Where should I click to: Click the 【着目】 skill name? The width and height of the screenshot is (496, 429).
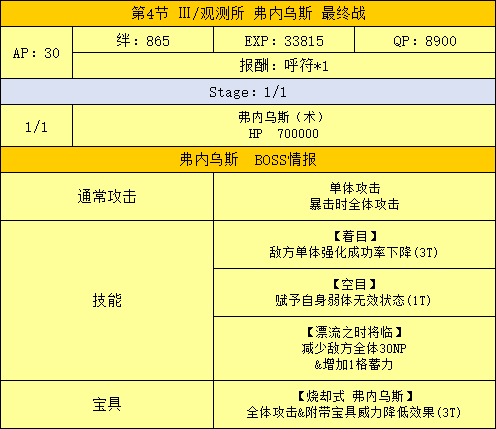pos(355,236)
